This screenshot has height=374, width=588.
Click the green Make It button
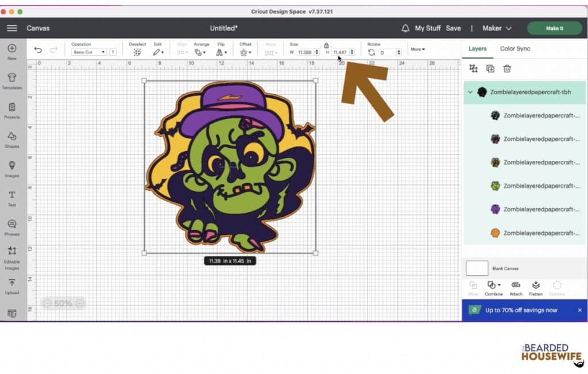pos(554,28)
